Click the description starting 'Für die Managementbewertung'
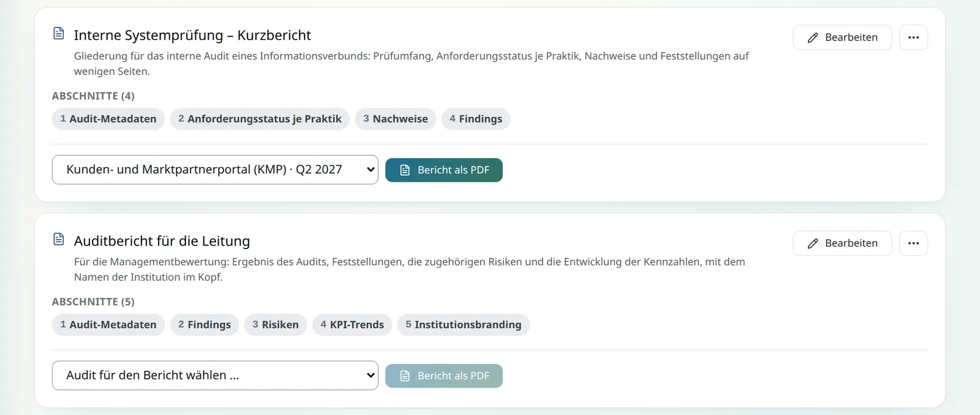This screenshot has width=980, height=415. coord(410,269)
